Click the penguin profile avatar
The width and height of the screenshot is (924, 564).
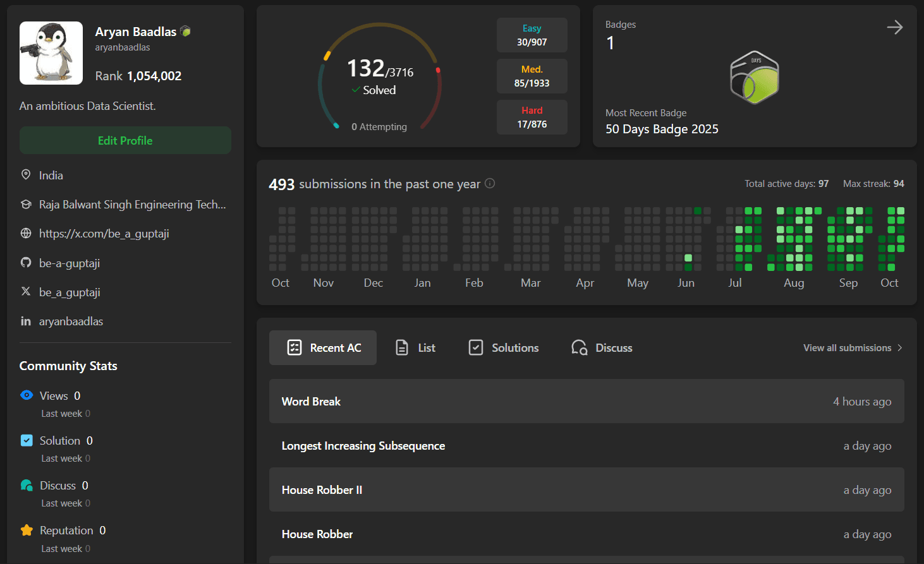pyautogui.click(x=51, y=53)
